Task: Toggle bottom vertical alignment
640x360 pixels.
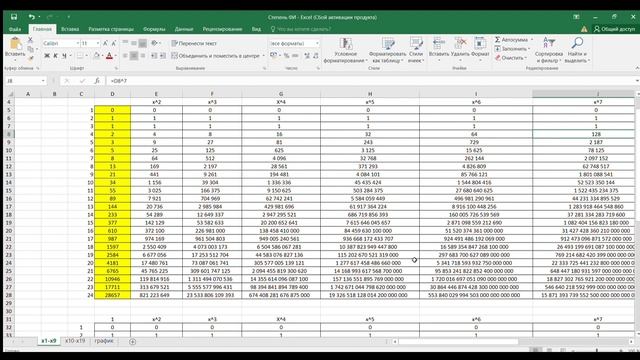Action: pyautogui.click(x=142, y=43)
